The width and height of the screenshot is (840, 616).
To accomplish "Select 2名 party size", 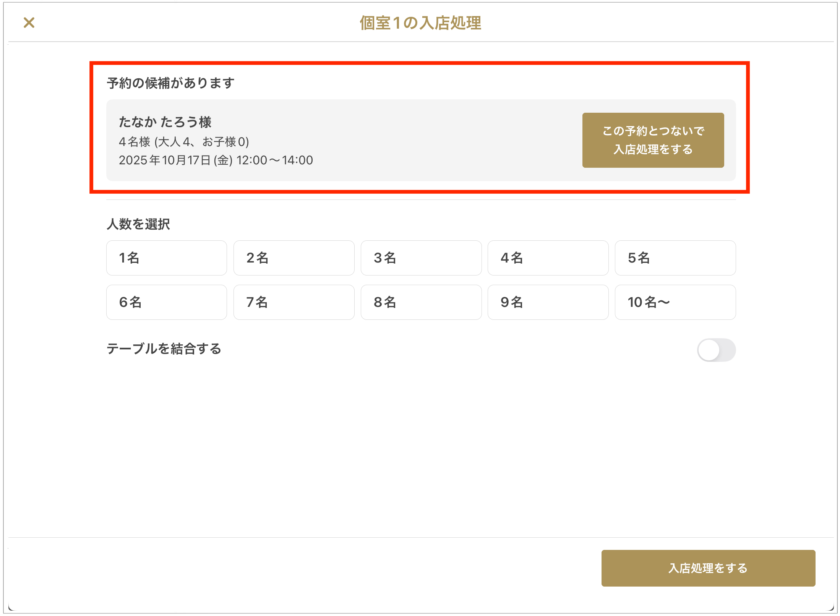I will point(294,258).
